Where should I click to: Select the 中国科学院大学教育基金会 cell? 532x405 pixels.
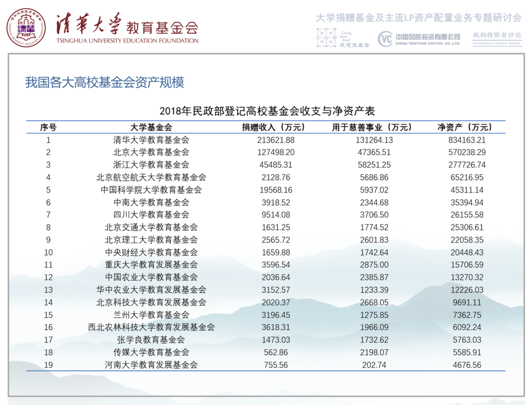point(151,190)
